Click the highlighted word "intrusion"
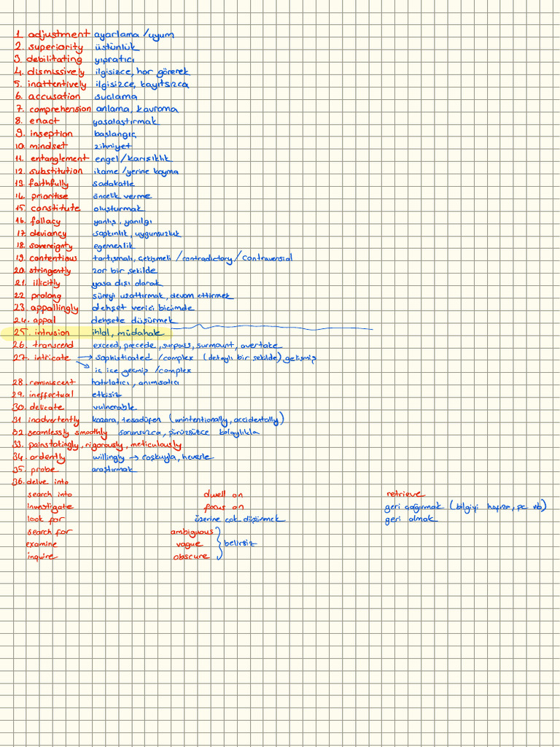The width and height of the screenshot is (560, 747). (51, 333)
